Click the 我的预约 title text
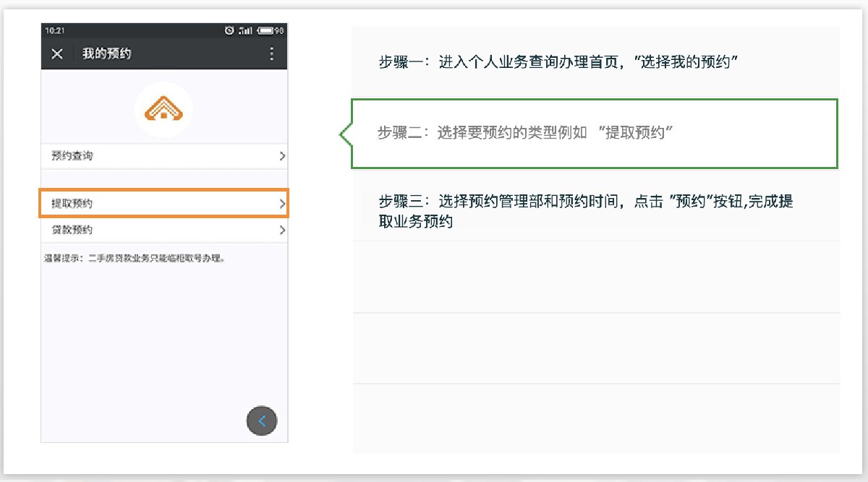Image resolution: width=868 pixels, height=482 pixels. point(107,54)
